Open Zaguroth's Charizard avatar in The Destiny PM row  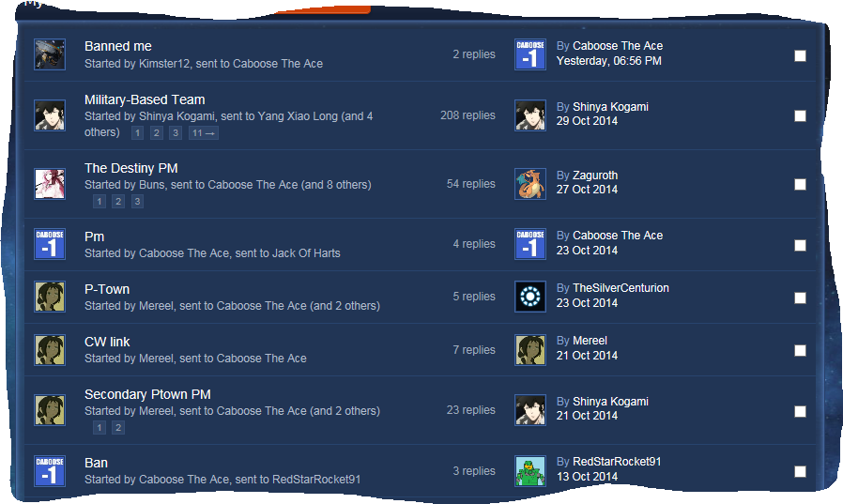(530, 184)
